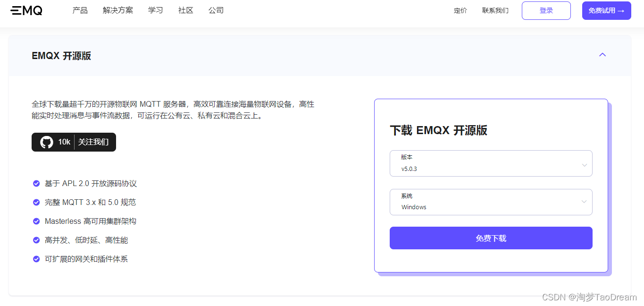Click the 关注我们 GitHub button label
Screen dimensions: 644x306
93,142
